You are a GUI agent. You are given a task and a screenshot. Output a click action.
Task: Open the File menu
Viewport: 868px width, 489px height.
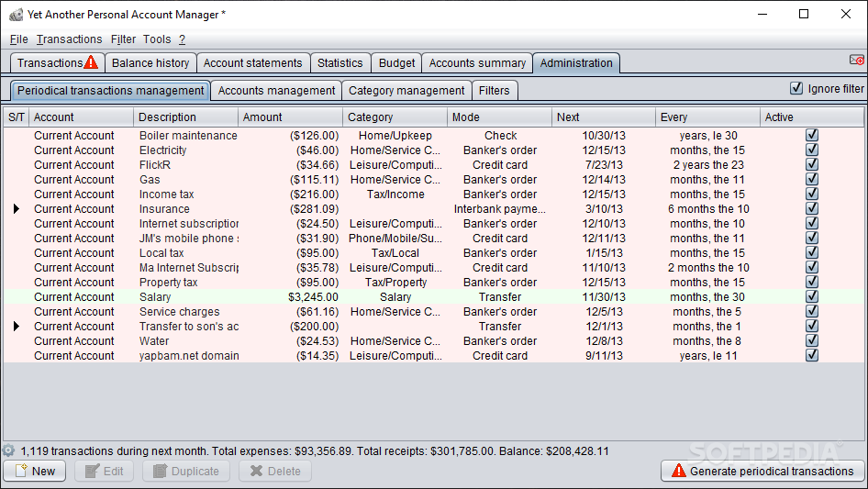coord(19,39)
